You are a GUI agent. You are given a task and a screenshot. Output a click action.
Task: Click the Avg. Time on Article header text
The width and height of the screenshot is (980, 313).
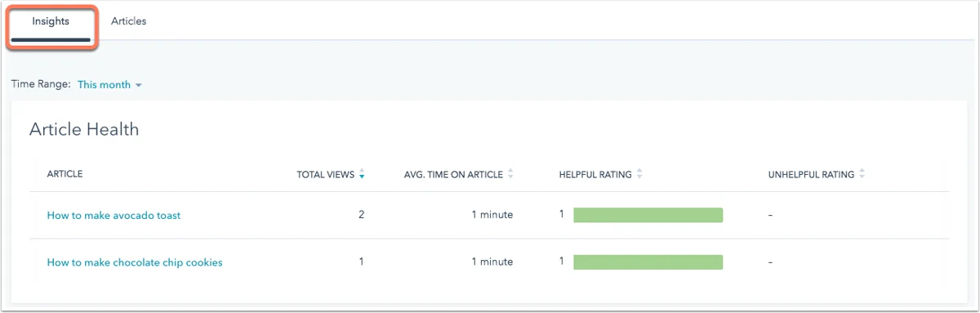tap(454, 174)
